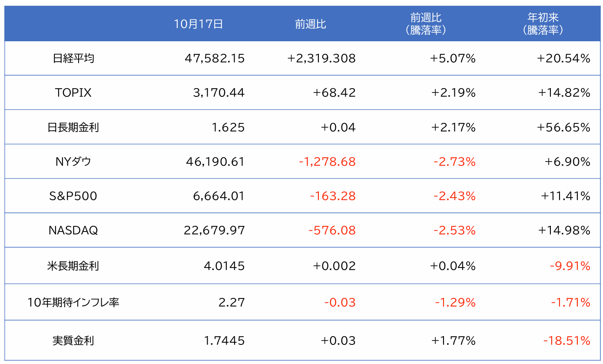Click the red -1,278.68 value

[327, 162]
